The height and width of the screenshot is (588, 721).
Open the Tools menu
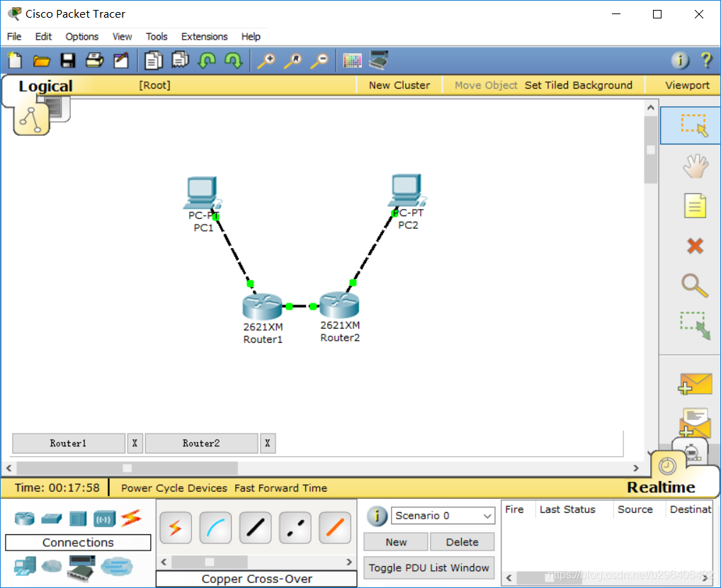click(x=157, y=36)
